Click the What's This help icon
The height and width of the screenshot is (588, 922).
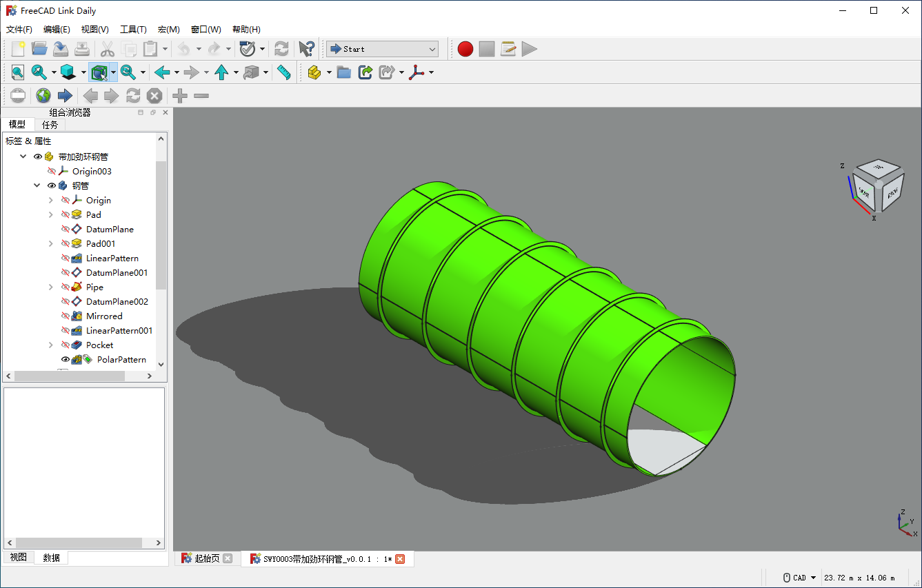[306, 49]
